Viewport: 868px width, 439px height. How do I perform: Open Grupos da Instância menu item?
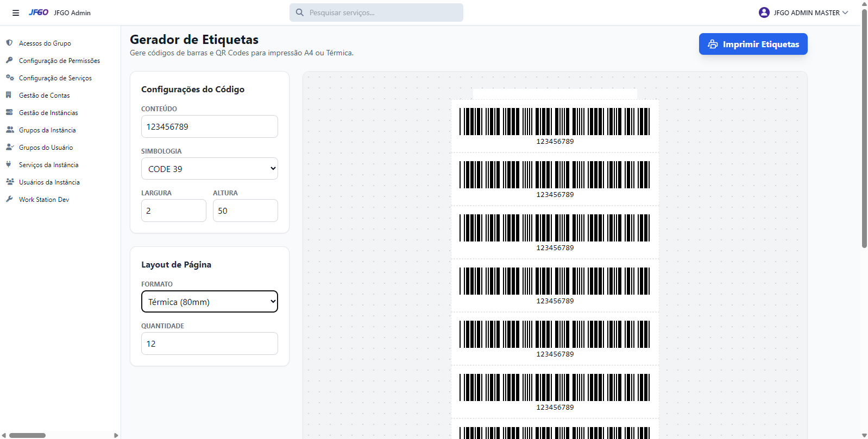pos(47,130)
